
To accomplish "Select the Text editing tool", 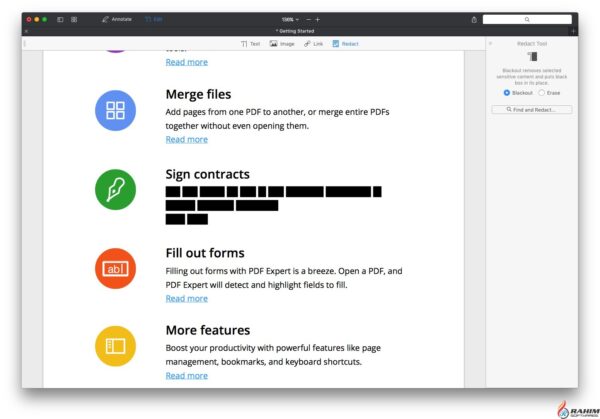I will click(x=251, y=44).
